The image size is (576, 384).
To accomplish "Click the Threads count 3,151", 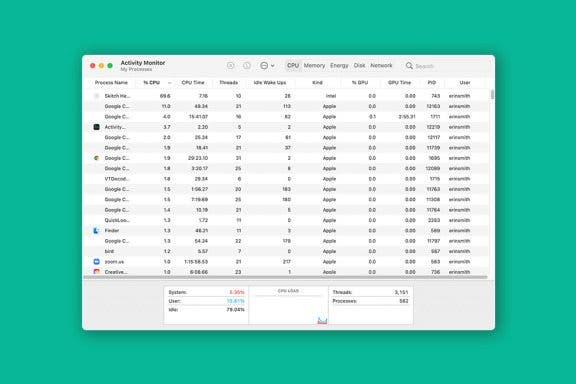I will tap(401, 292).
